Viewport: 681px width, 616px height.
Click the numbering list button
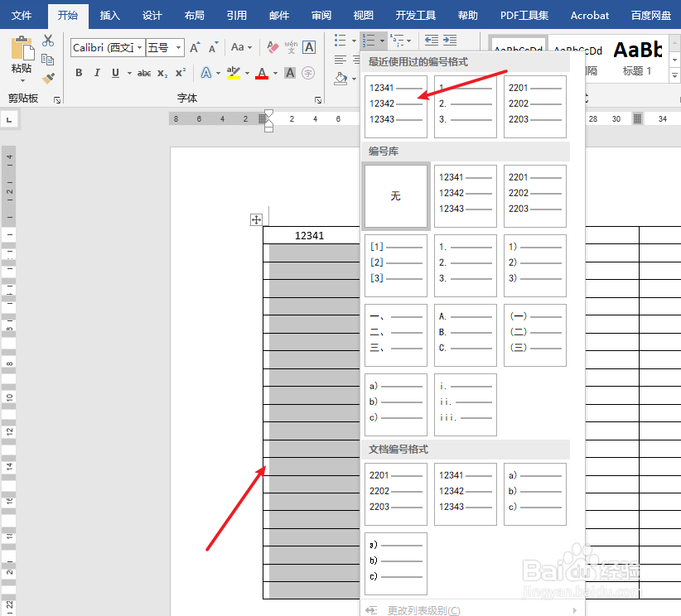coord(369,41)
